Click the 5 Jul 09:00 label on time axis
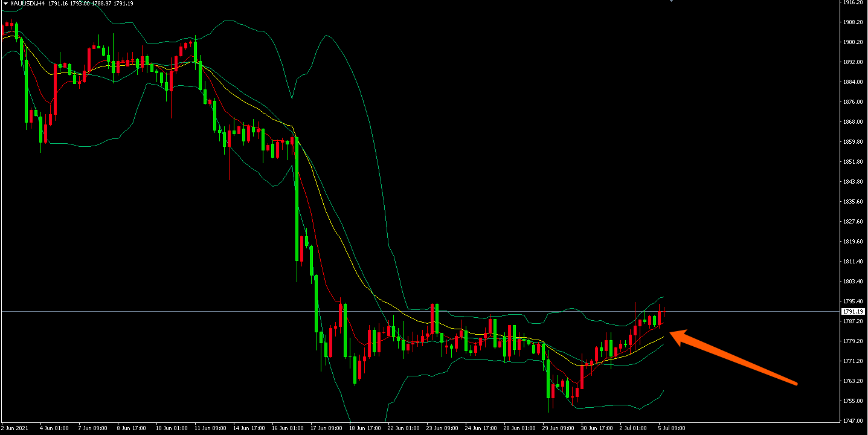868x435 pixels. [x=672, y=428]
